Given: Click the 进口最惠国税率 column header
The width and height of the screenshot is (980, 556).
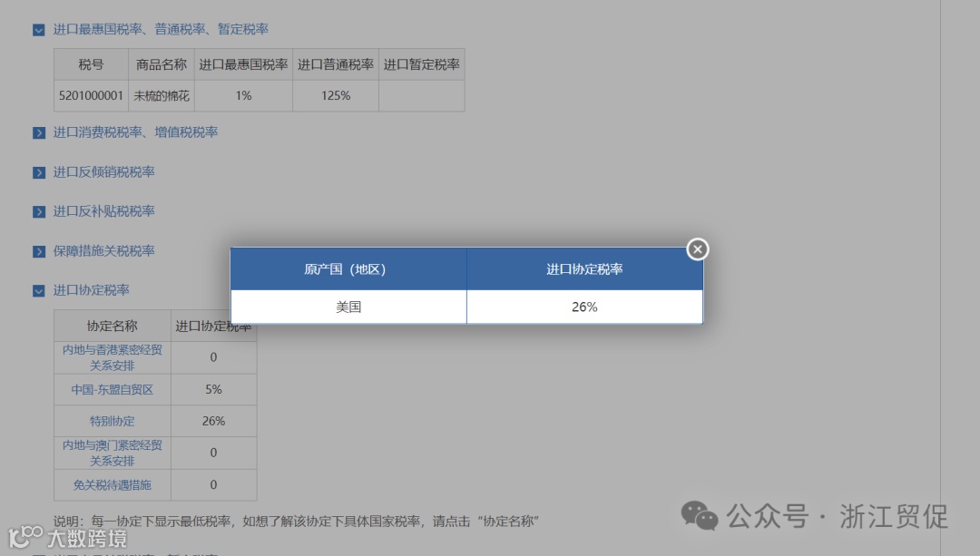Looking at the screenshot, I should pos(244,64).
